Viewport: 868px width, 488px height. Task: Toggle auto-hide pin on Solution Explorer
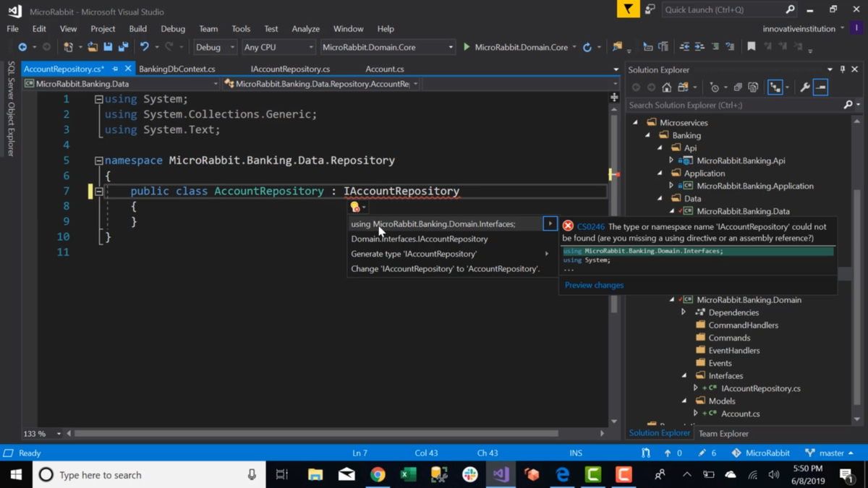coord(843,69)
